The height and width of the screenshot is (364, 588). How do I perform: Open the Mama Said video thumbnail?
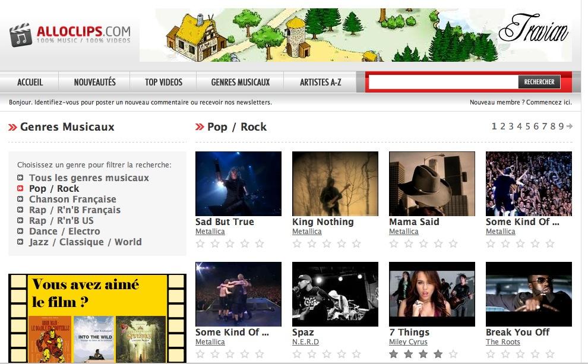pyautogui.click(x=432, y=183)
